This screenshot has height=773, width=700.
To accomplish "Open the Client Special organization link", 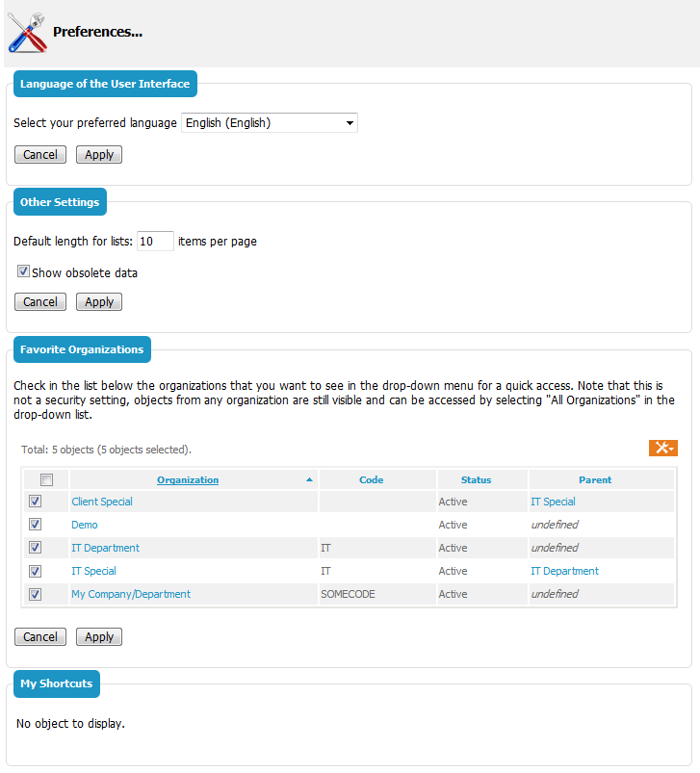I will 102,502.
